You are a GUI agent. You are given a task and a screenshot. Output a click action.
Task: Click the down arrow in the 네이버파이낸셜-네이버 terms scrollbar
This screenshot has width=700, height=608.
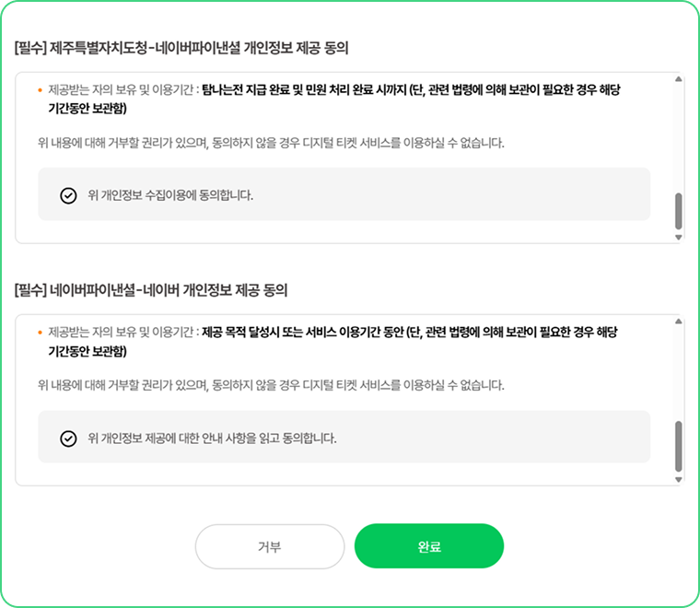(x=678, y=479)
